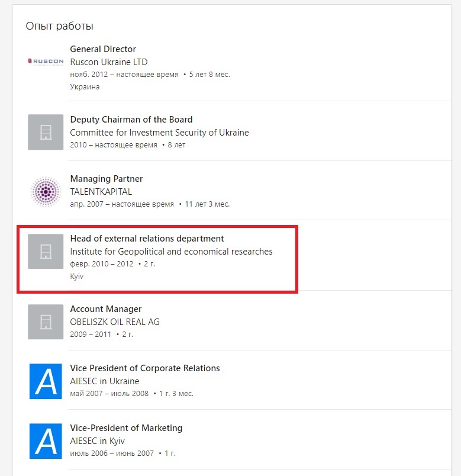Open OBELISZK OIL REAL AG company name

click(x=115, y=322)
